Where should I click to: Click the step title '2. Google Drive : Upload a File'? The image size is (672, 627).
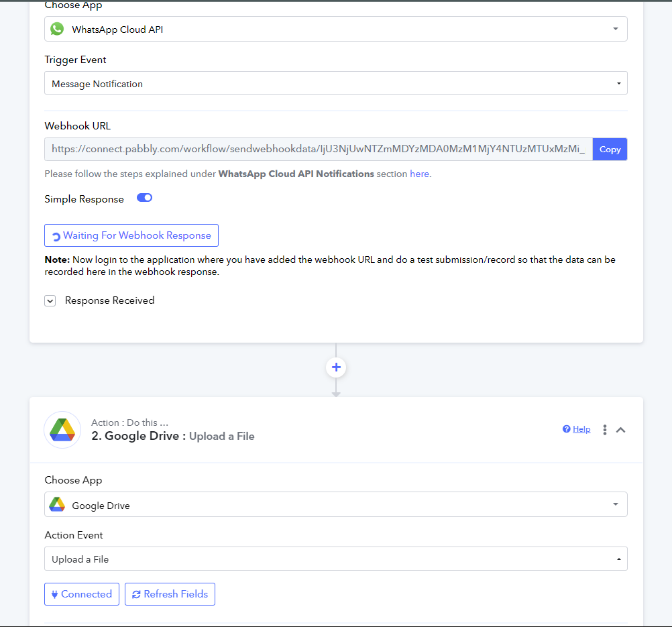tap(173, 436)
